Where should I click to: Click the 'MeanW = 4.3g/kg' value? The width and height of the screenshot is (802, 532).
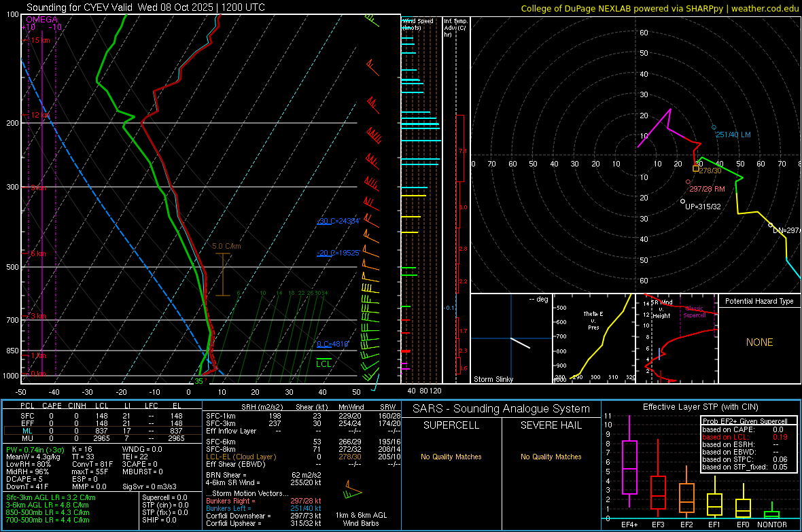(33, 457)
